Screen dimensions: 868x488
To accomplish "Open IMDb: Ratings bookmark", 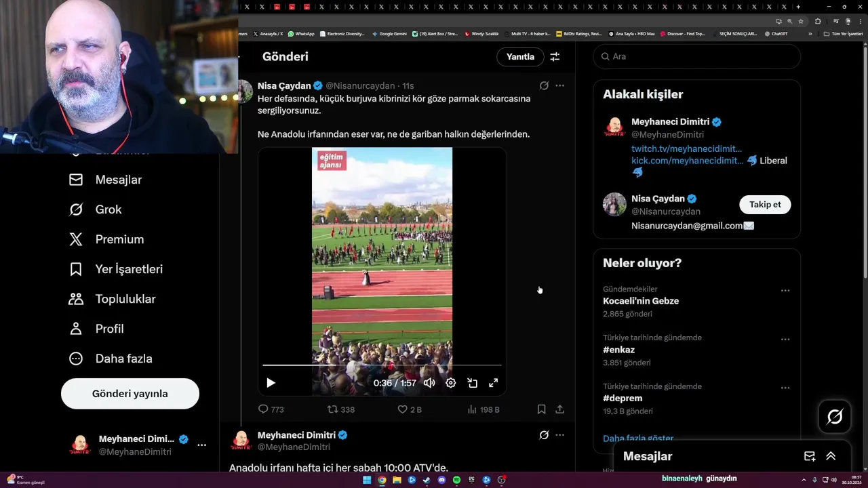I will 578,34.
